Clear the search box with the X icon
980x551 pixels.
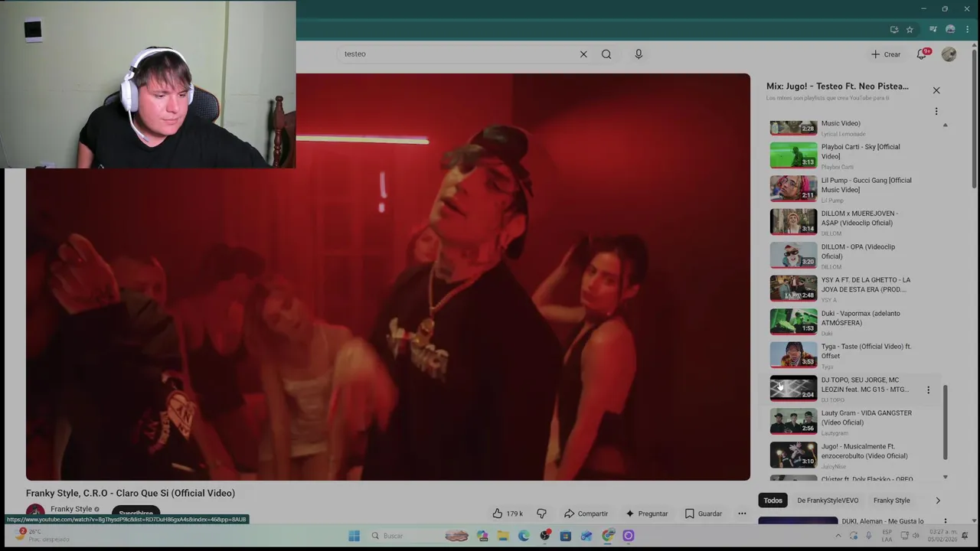click(583, 54)
